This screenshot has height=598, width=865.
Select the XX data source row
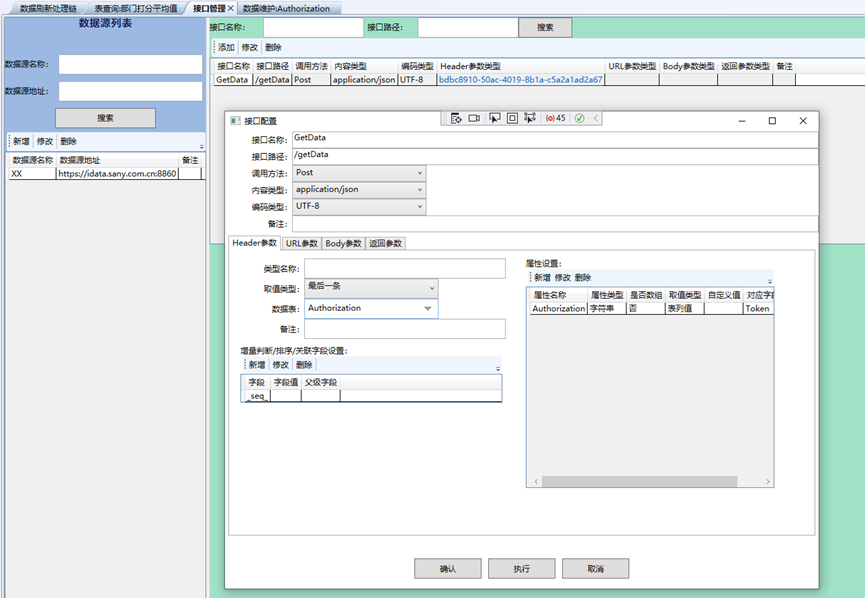105,173
